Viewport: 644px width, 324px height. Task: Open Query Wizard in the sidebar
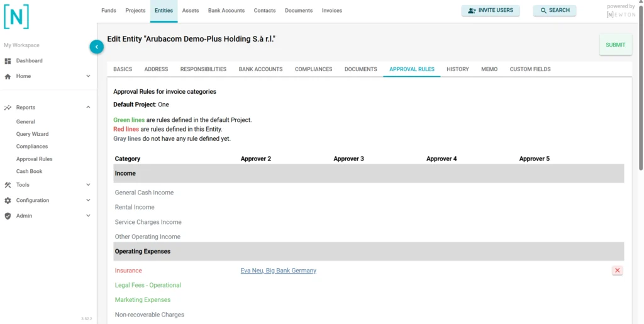pos(32,134)
